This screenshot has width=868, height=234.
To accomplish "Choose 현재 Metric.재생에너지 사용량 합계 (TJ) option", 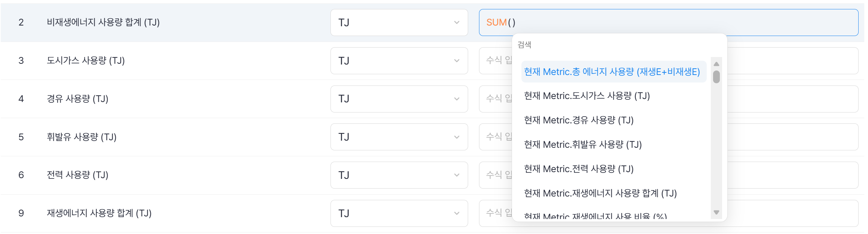I will [x=600, y=193].
